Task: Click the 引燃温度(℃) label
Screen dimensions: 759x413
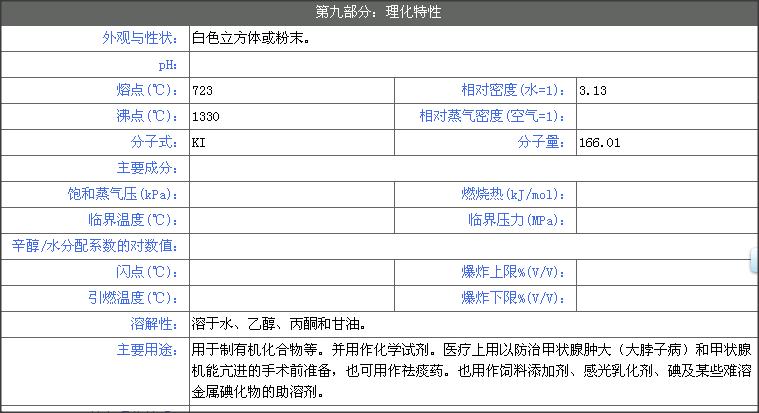Action: pyautogui.click(x=132, y=298)
